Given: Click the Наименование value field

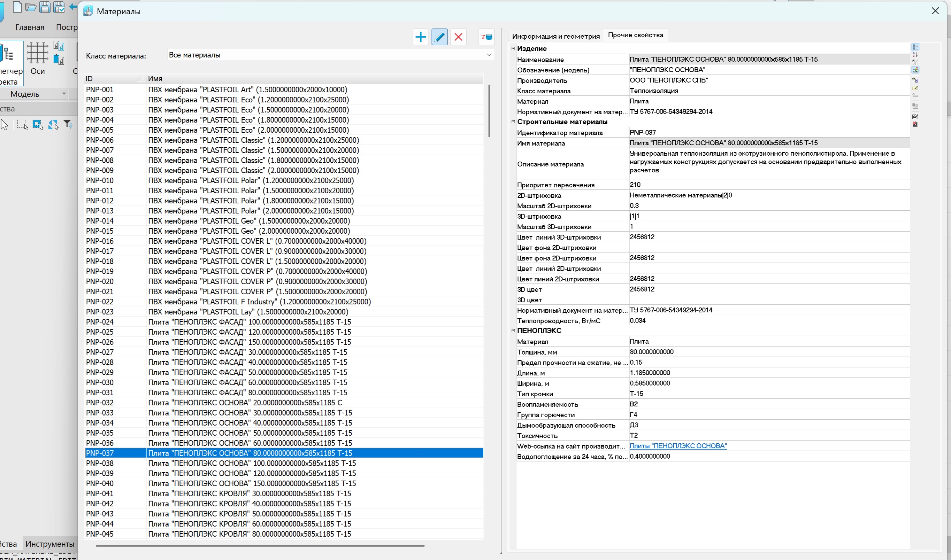Looking at the screenshot, I should (769, 59).
